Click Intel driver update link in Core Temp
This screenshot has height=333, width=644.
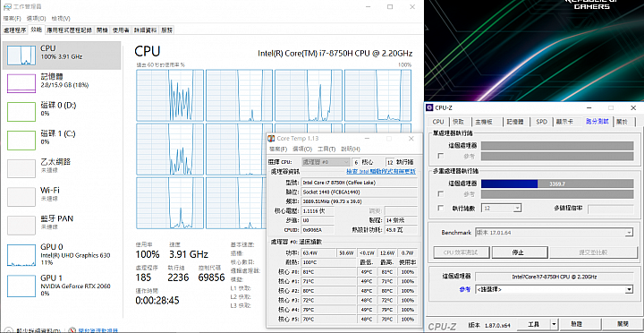tap(381, 171)
